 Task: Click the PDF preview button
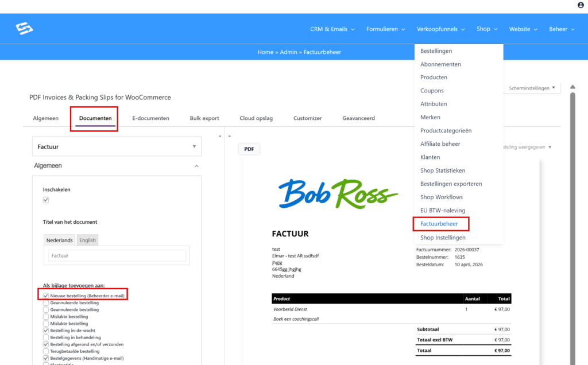(249, 149)
